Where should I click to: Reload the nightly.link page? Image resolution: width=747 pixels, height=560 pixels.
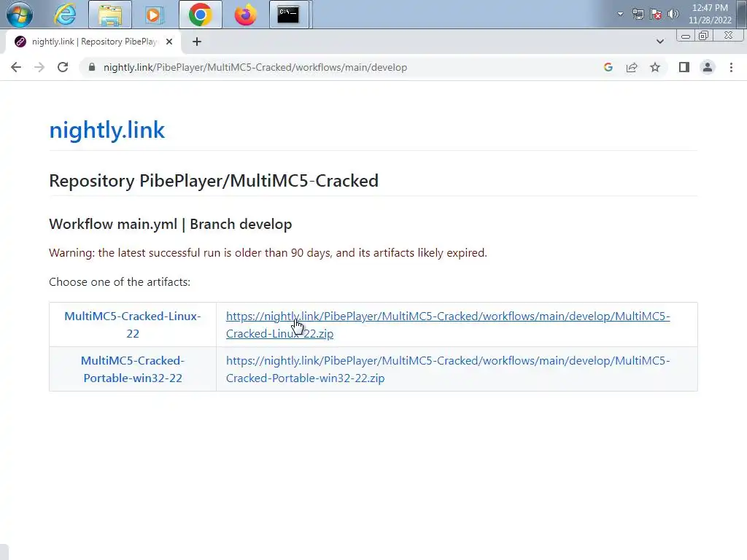63,67
